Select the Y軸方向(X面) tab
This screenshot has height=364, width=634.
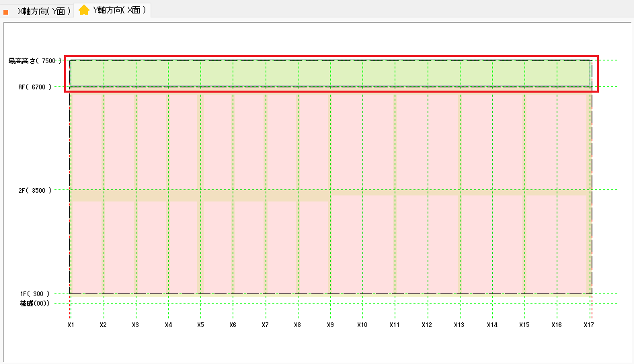[x=120, y=10]
